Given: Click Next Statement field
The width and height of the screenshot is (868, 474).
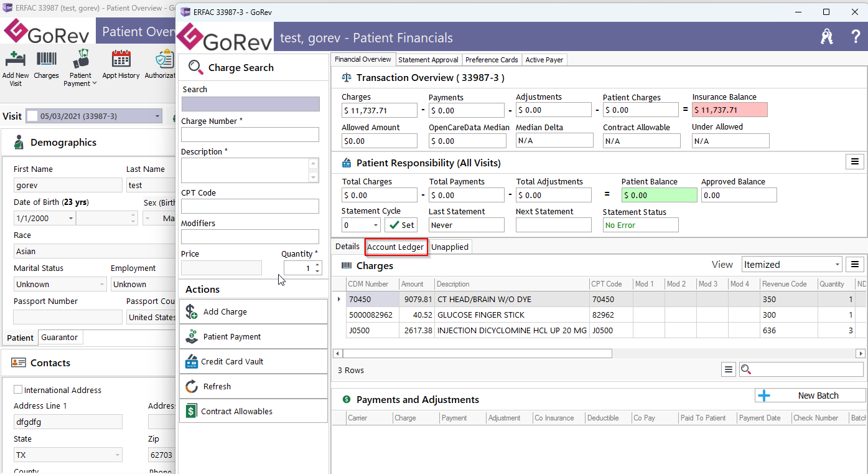Looking at the screenshot, I should coord(554,225).
